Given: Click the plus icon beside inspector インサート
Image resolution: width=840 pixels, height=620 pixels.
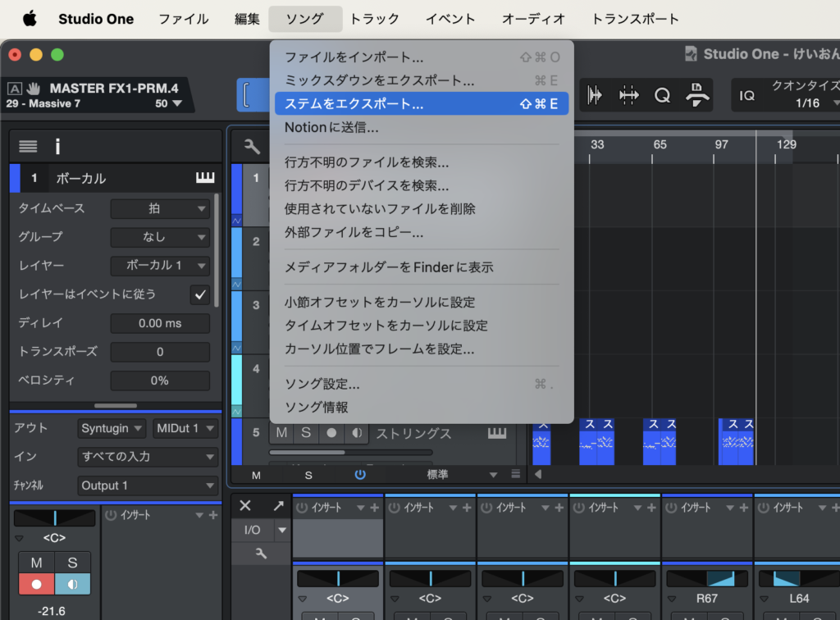Looking at the screenshot, I should 213,515.
